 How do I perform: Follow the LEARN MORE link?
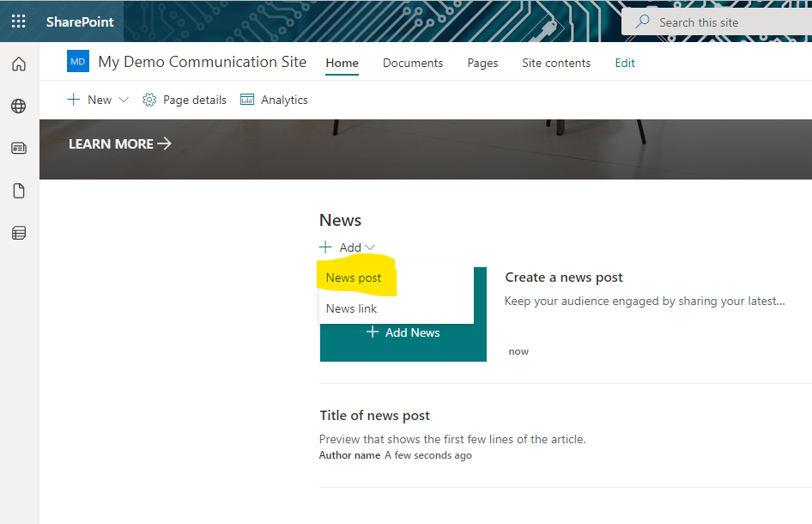[119, 143]
